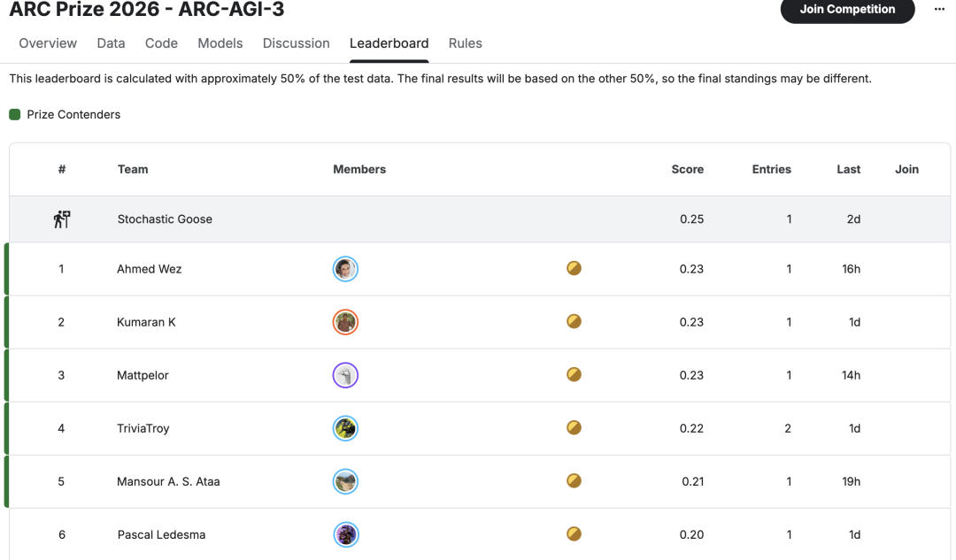
Task: Click the Stochastic Goose benchmark icon
Action: (61, 219)
